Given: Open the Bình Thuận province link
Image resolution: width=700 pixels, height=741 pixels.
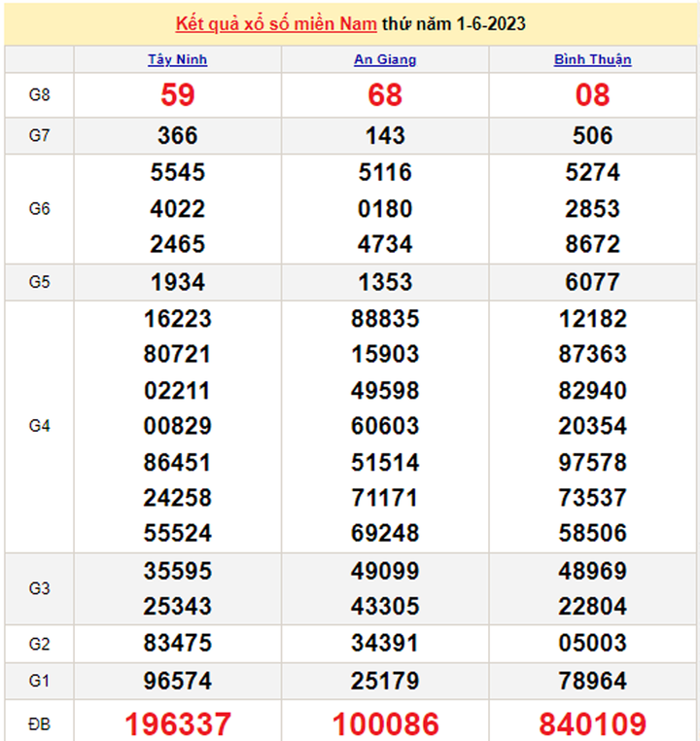Looking at the screenshot, I should [x=592, y=59].
